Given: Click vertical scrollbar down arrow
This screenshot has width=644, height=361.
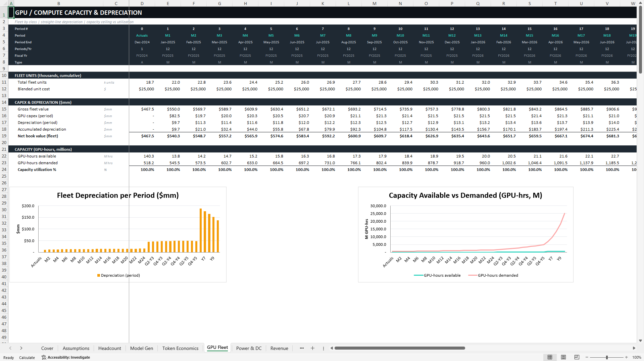Looking at the screenshot, I should pos(640,341).
